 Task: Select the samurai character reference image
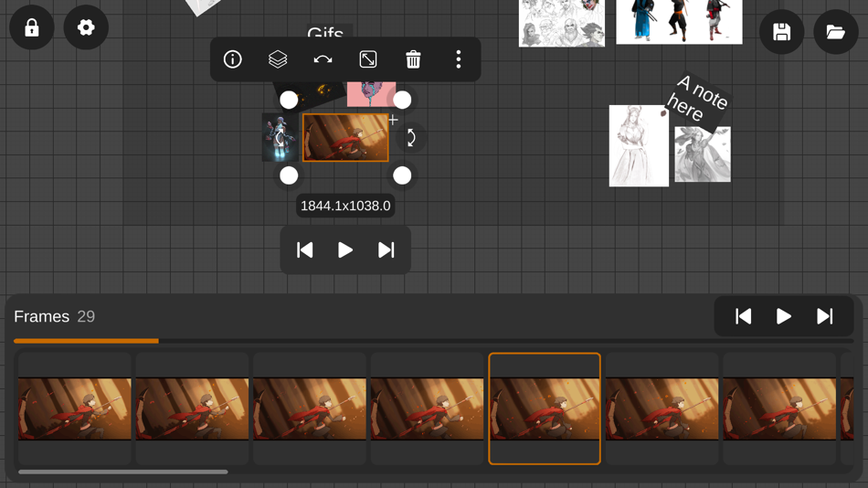(x=679, y=22)
